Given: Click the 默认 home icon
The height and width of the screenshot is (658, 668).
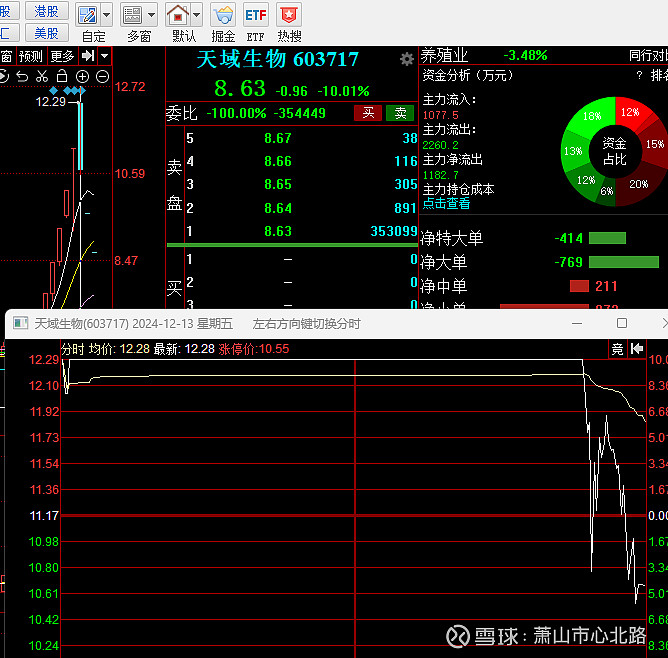Looking at the screenshot, I should click(178, 16).
